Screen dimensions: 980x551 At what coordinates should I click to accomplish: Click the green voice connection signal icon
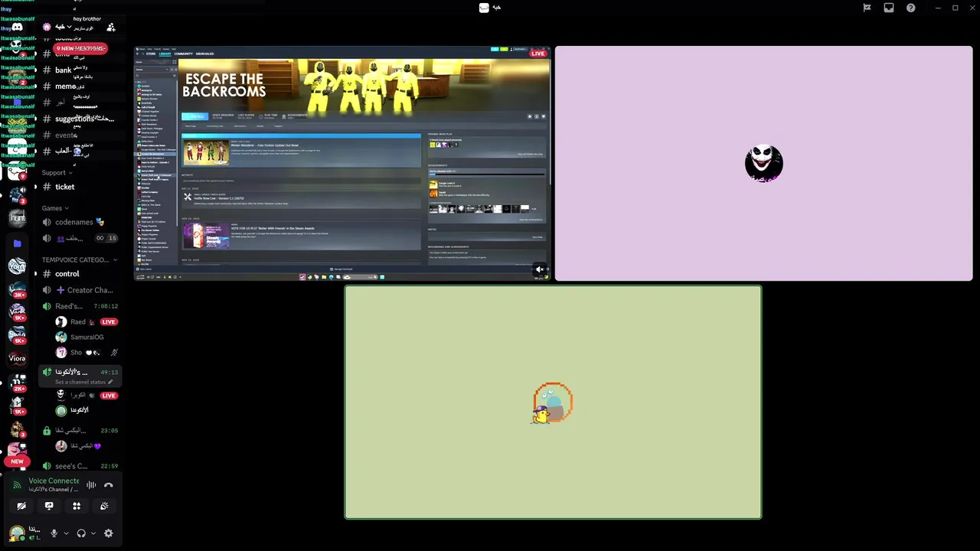click(x=17, y=485)
